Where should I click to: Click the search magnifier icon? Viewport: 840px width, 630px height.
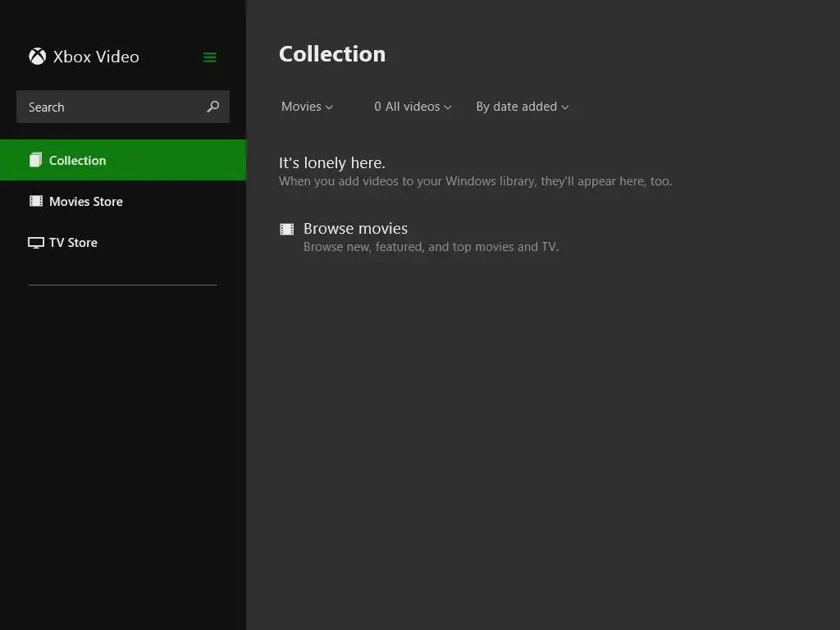213,107
